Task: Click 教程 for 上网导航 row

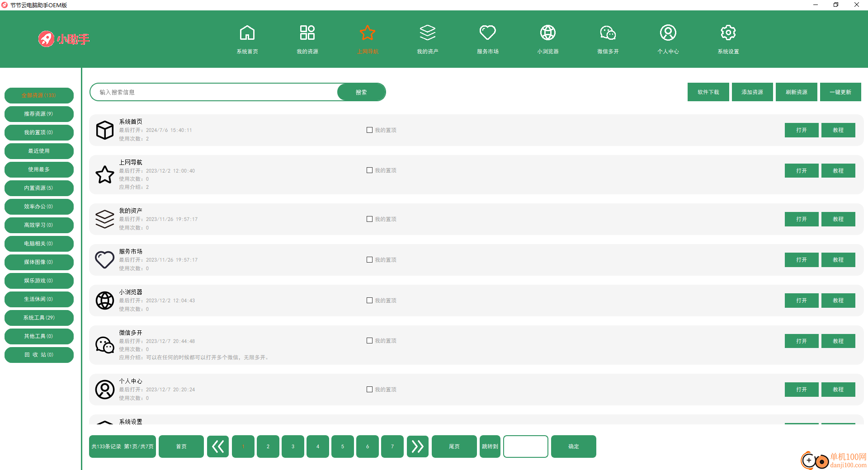Action: [x=838, y=171]
